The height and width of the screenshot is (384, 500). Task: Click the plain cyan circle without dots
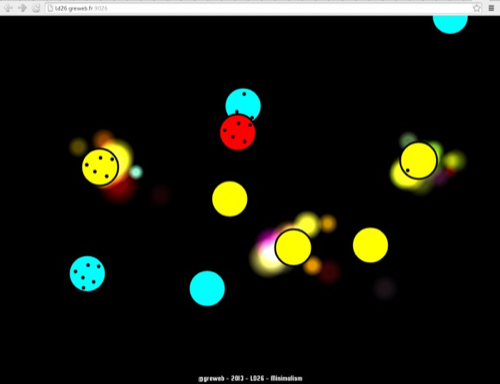tap(207, 288)
